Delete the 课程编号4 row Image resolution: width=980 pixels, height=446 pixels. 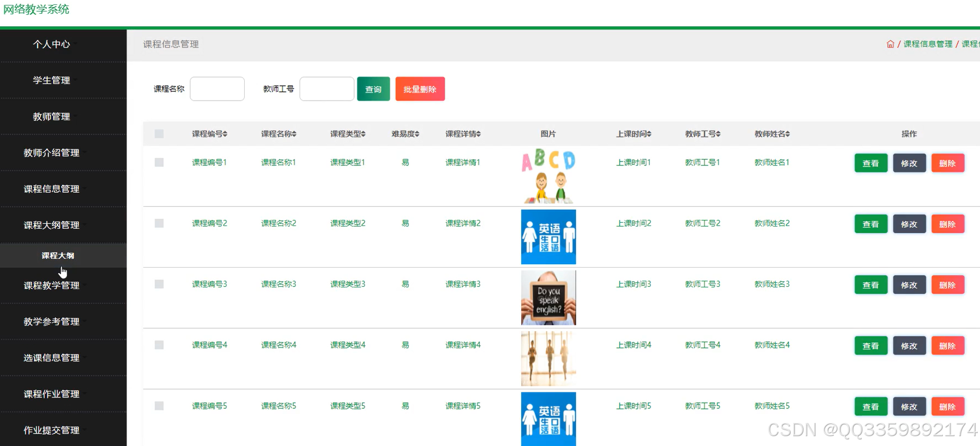click(x=947, y=345)
